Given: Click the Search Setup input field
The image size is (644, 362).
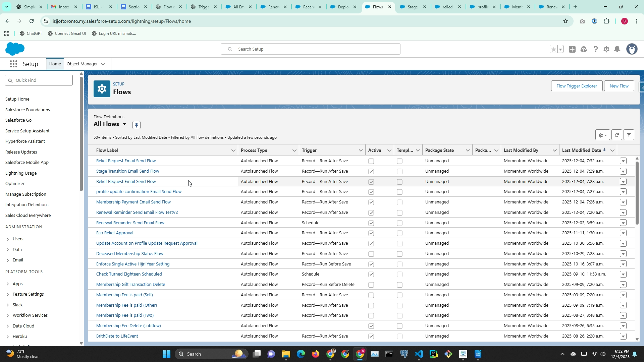Looking at the screenshot, I should [x=310, y=49].
